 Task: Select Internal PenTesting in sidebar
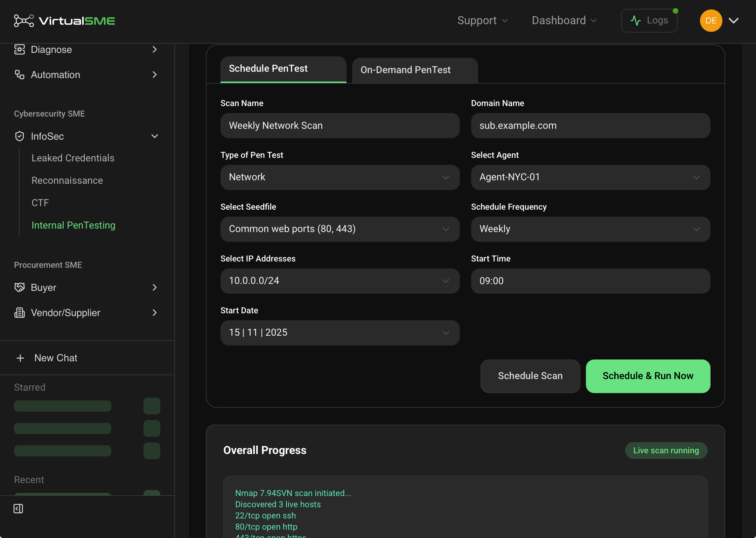[x=73, y=225]
